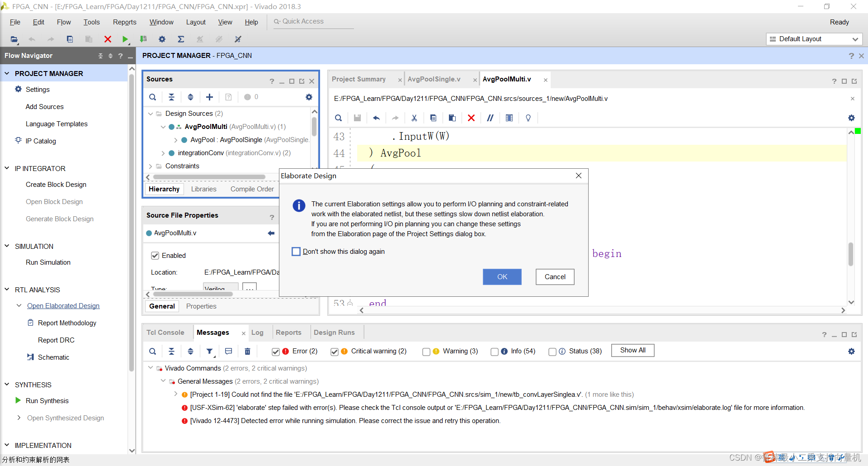Click Add Sources in Flow Navigator

(45, 107)
